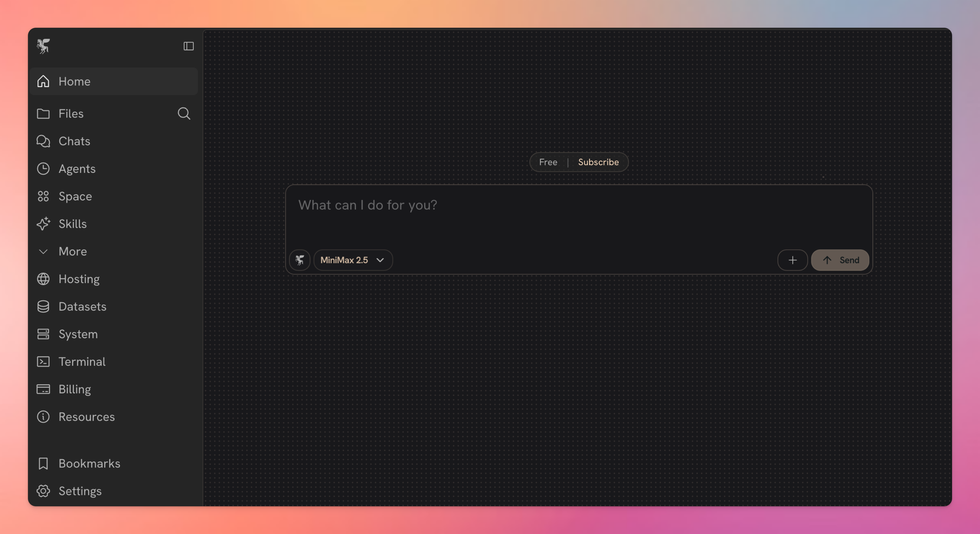Click the search magnifier next to Files

184,114
